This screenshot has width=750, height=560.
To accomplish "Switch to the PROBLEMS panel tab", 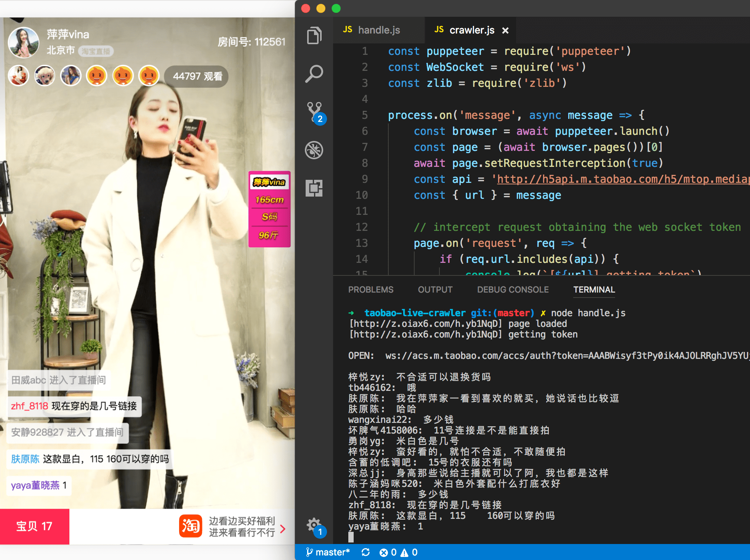I will (x=370, y=290).
